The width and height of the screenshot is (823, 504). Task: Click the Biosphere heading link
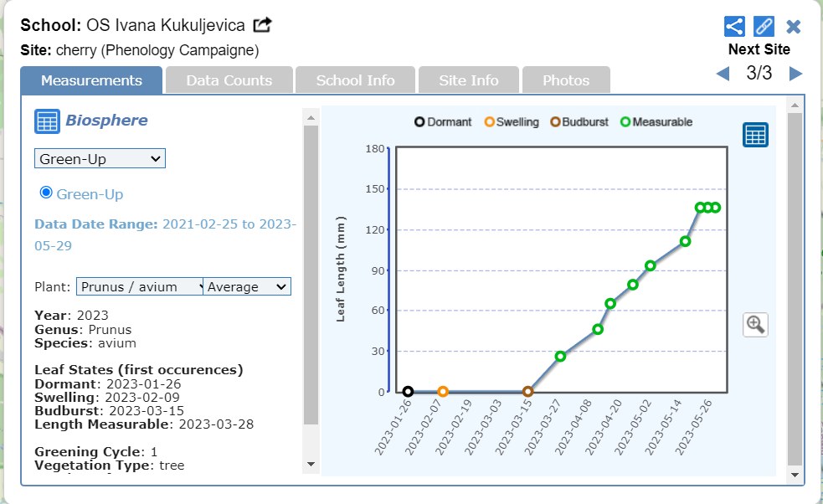point(106,121)
